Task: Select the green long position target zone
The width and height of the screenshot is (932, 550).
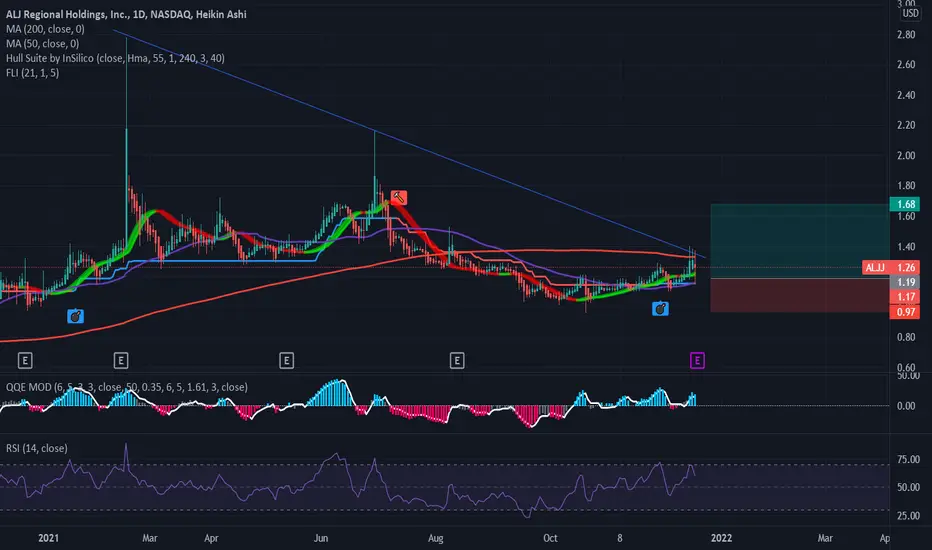Action: (x=799, y=241)
